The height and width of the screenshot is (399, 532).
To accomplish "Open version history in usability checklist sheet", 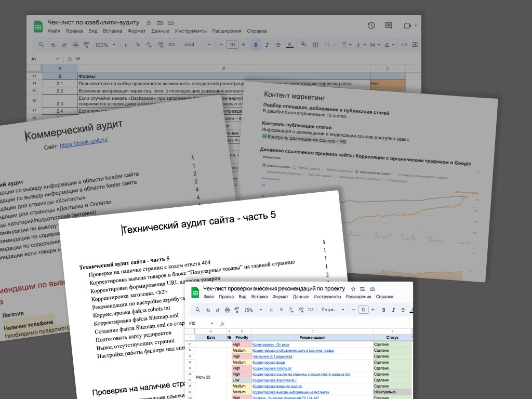I will click(371, 25).
